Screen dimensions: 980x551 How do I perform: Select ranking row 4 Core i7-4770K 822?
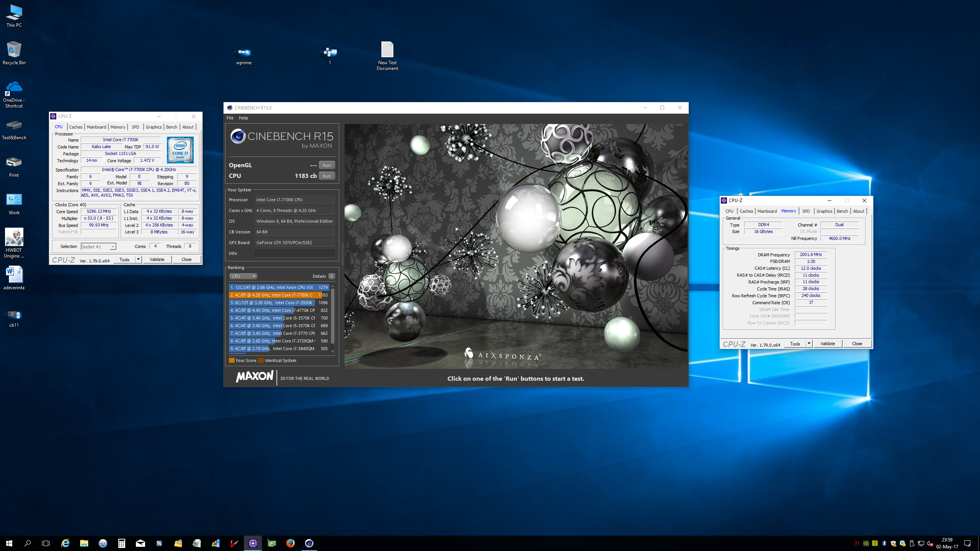279,310
